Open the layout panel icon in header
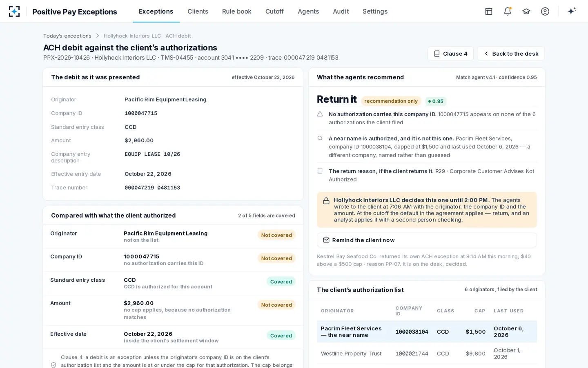Screen dimensions: 588x368 pos(489,11)
